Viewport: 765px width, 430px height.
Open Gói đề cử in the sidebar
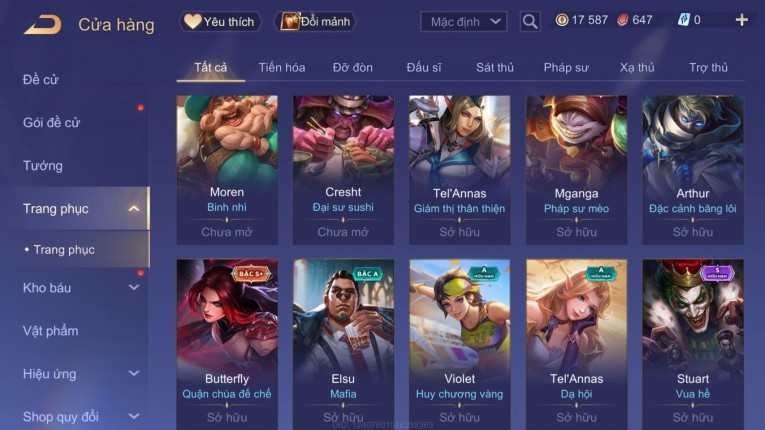[51, 123]
